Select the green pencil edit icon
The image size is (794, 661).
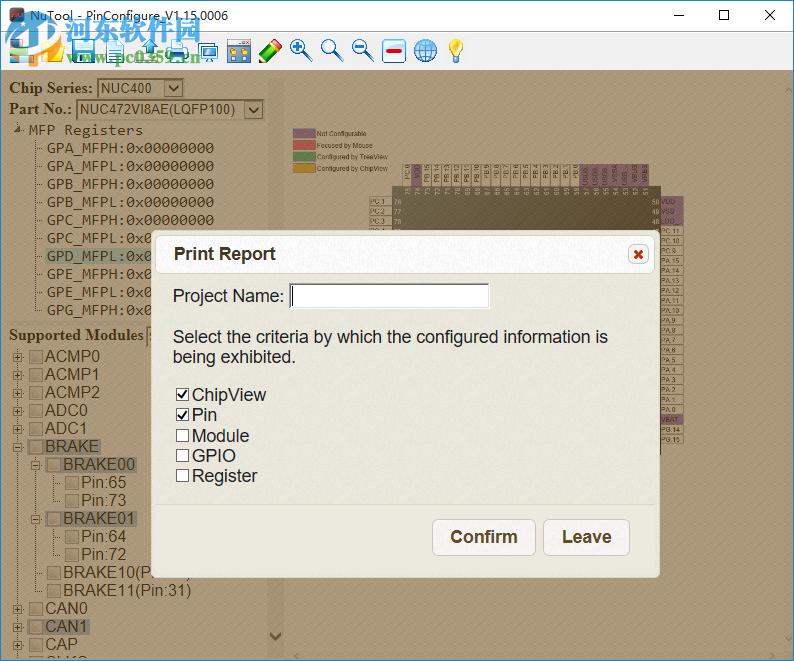point(270,51)
